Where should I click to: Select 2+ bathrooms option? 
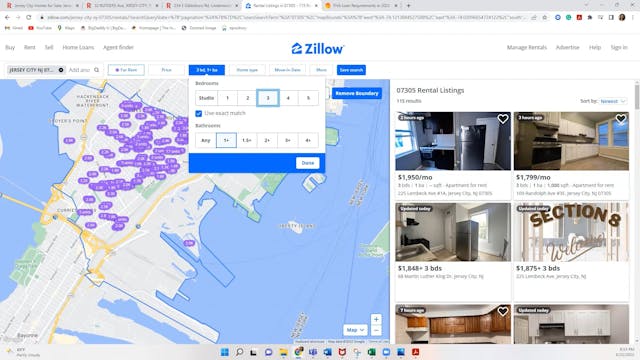coord(267,140)
